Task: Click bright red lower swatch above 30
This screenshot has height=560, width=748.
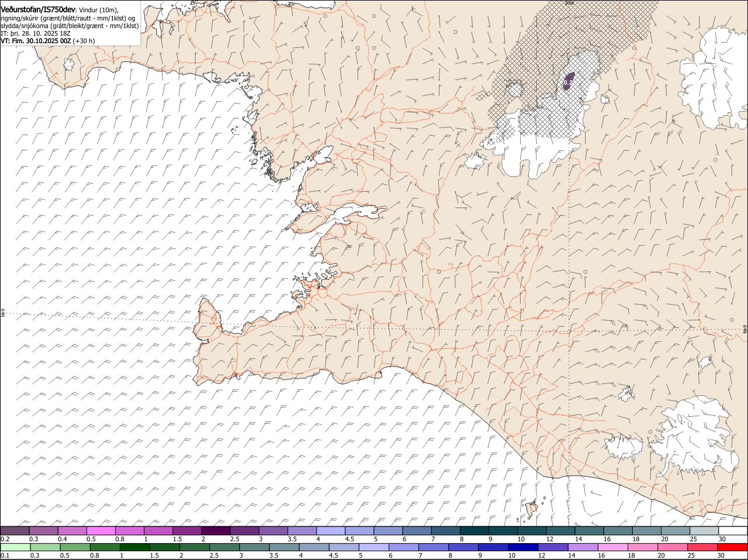Action: click(732, 547)
